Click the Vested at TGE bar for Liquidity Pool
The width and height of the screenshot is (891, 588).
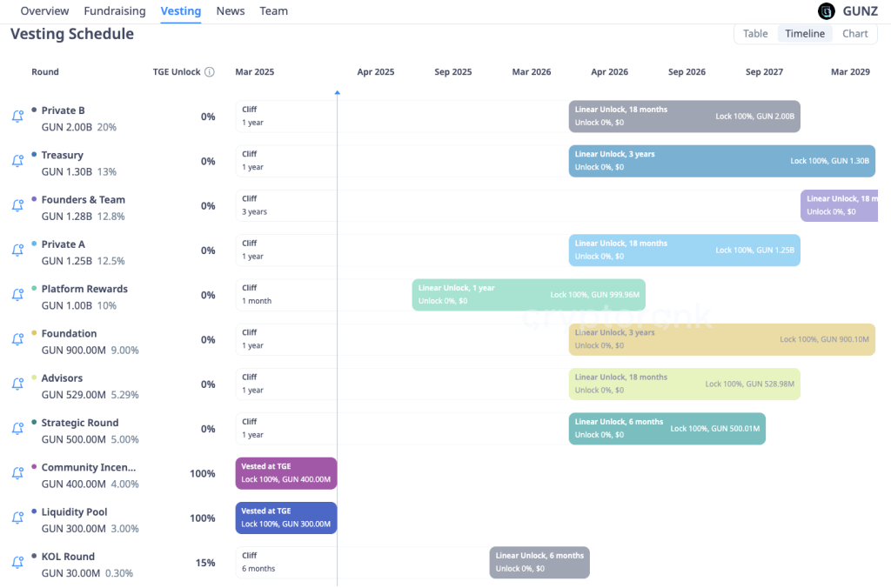pyautogui.click(x=285, y=518)
